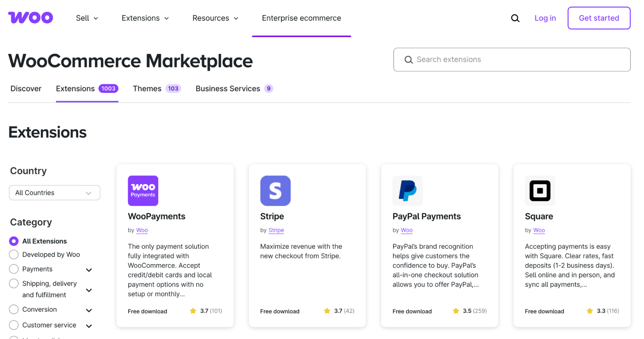Click the Square rating 3.3 (116)
The image size is (644, 339).
(x=608, y=311)
